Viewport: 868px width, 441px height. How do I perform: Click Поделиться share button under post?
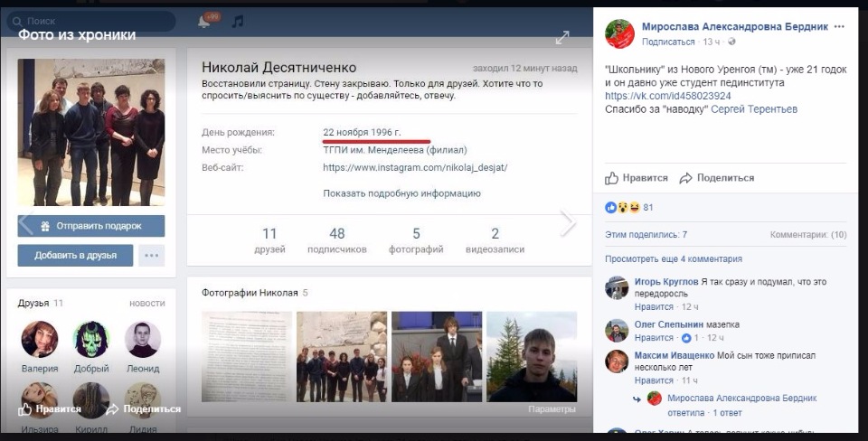pos(716,178)
